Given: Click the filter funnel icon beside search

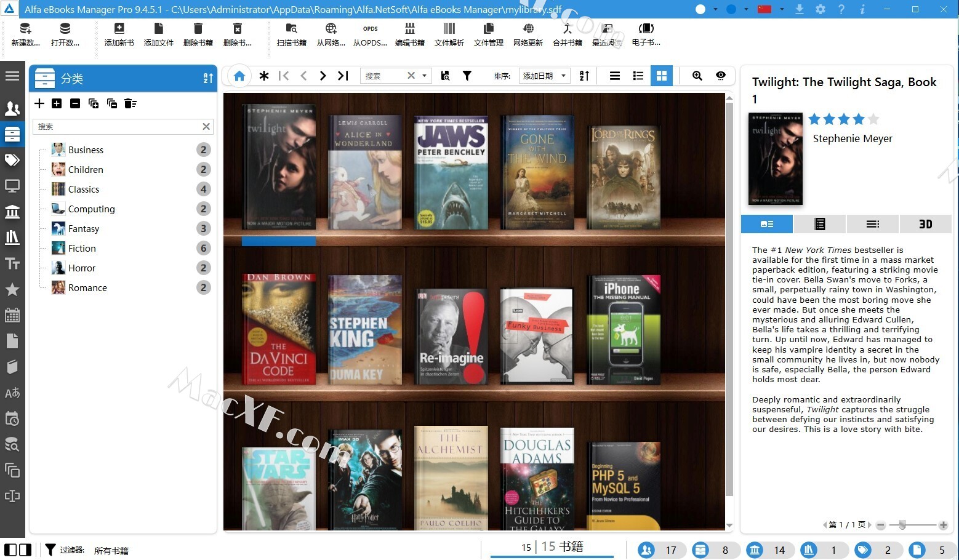Looking at the screenshot, I should tap(467, 76).
